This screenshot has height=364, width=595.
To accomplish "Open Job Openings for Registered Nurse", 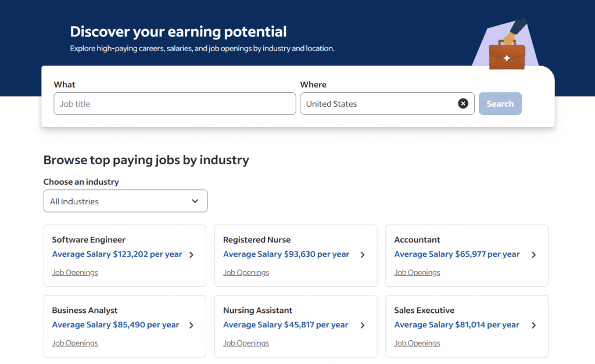I will [246, 272].
